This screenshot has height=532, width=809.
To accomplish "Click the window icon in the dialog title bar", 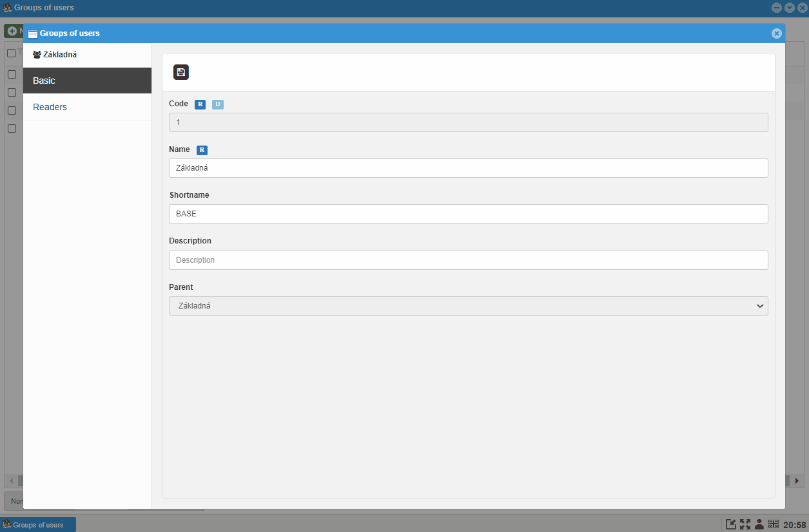I will (x=33, y=33).
